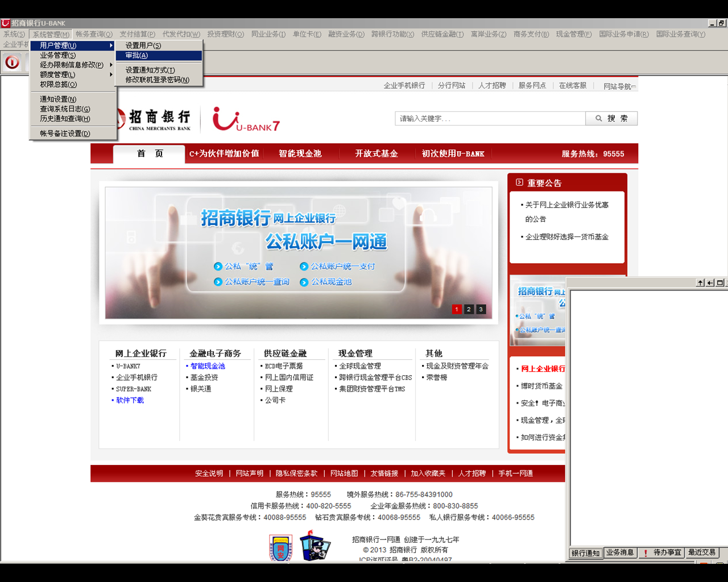Open the C+为伙伴增加价值 navigation tab

coord(224,153)
